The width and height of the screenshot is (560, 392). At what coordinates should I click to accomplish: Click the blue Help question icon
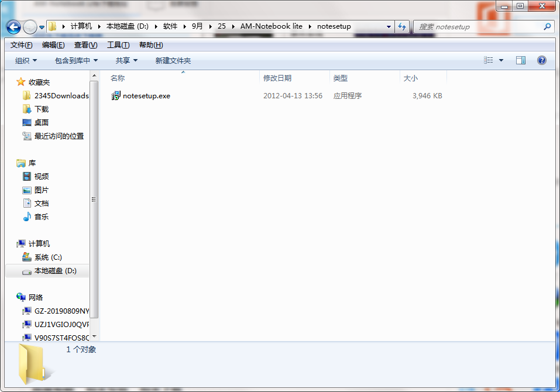coord(541,60)
